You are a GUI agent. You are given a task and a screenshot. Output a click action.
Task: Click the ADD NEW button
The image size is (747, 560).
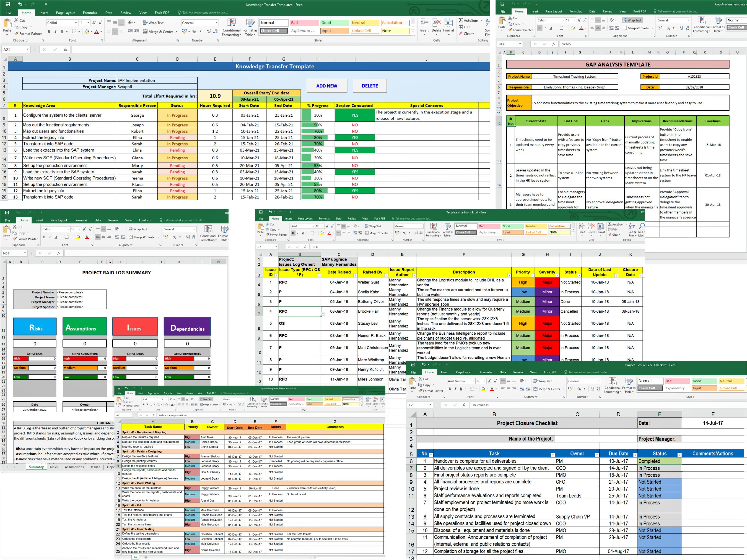click(x=326, y=86)
